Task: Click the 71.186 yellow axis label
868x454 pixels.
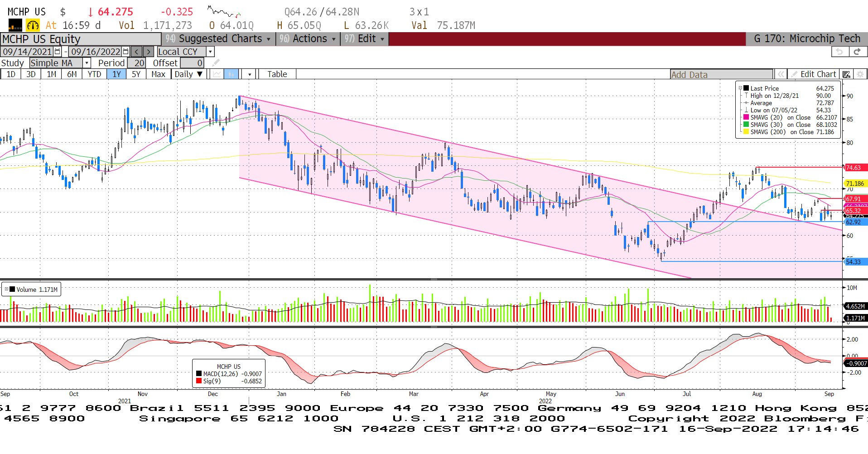Action: (855, 184)
